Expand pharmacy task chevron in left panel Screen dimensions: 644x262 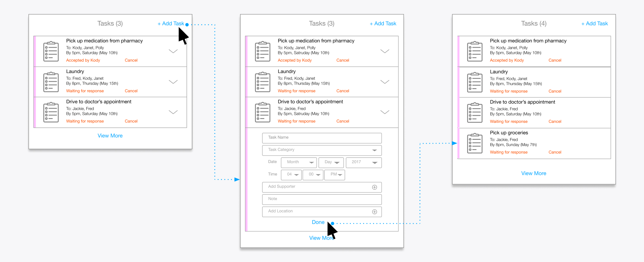point(173,51)
